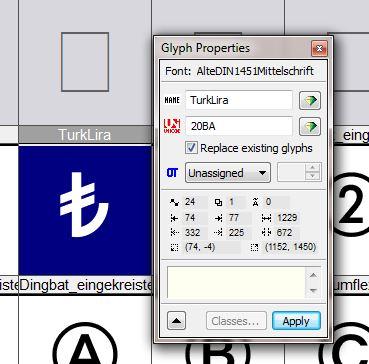Select the circled A glyph cell
This screenshot has height=364, width=369.
(x=85, y=330)
